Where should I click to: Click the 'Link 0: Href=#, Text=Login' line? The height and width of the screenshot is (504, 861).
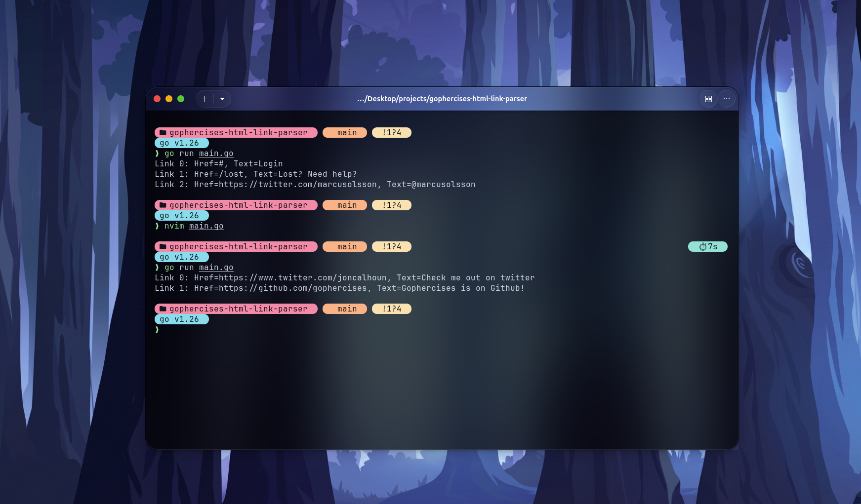[x=219, y=163]
